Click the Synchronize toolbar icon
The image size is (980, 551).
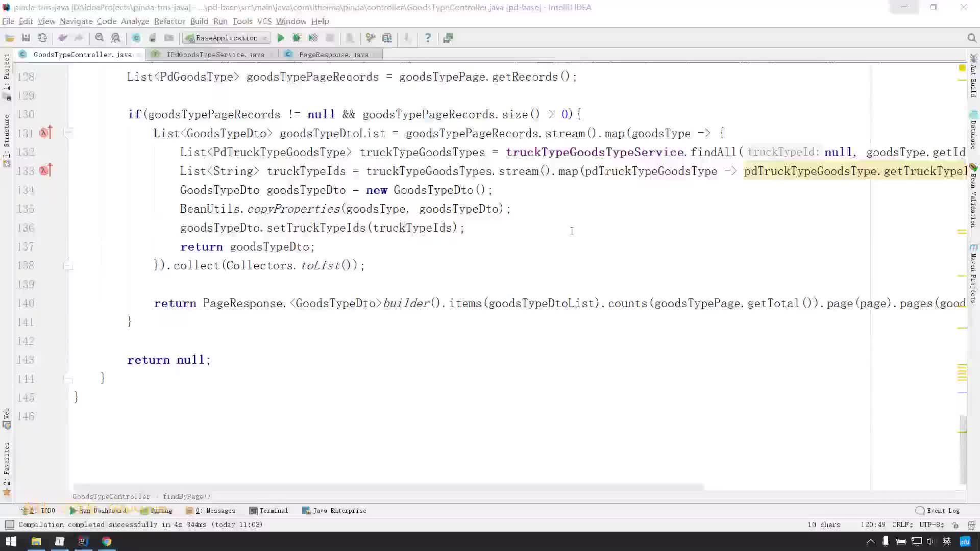pos(42,38)
